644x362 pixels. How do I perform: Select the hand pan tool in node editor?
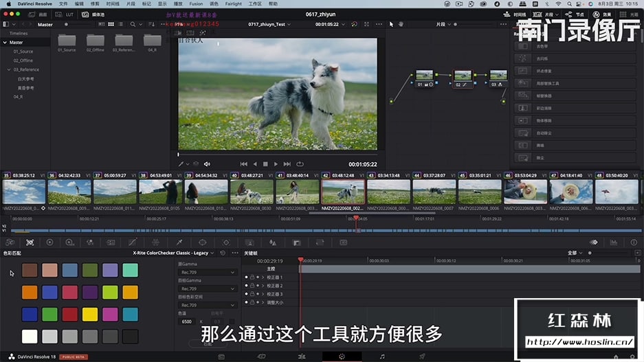tap(401, 24)
